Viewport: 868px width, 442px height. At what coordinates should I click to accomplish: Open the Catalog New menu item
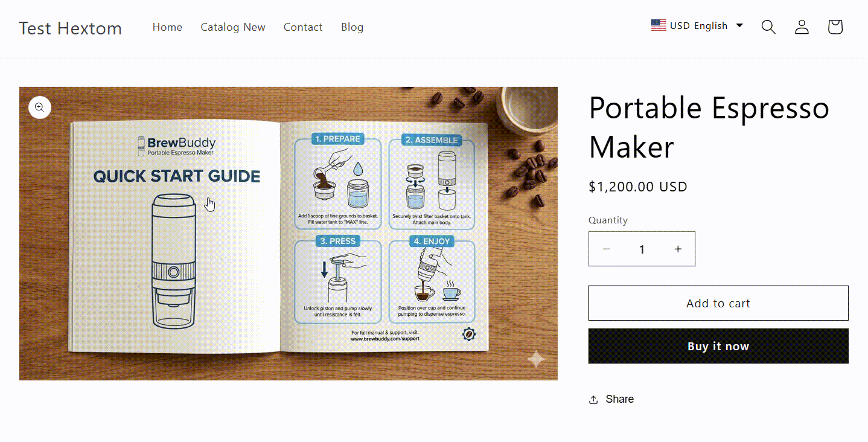pyautogui.click(x=233, y=27)
